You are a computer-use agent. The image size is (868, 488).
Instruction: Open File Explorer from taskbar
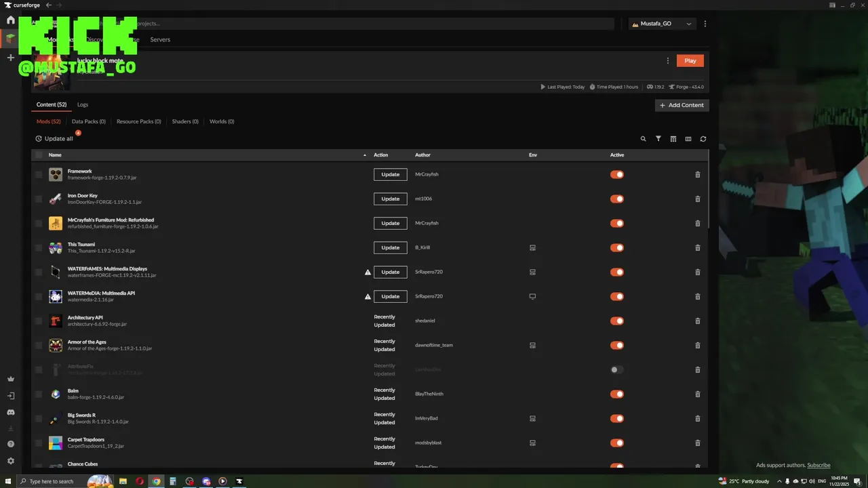pos(123,481)
